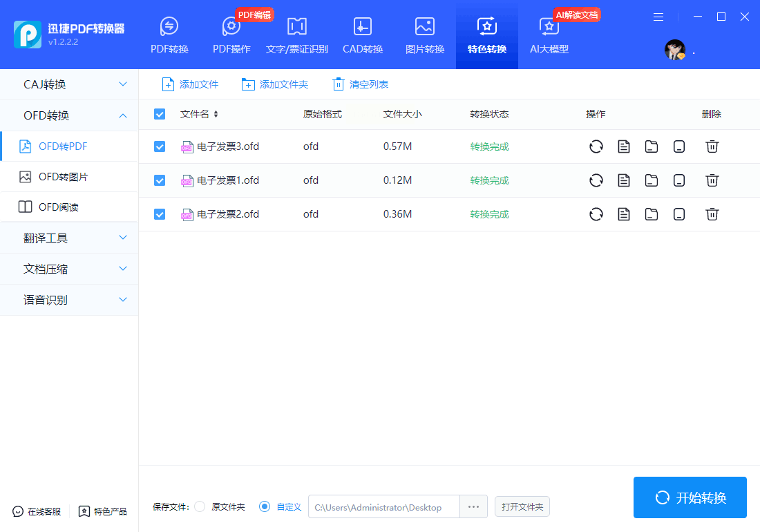
Task: Delete 电子发票3.ofd using the trash icon
Action: [x=712, y=146]
